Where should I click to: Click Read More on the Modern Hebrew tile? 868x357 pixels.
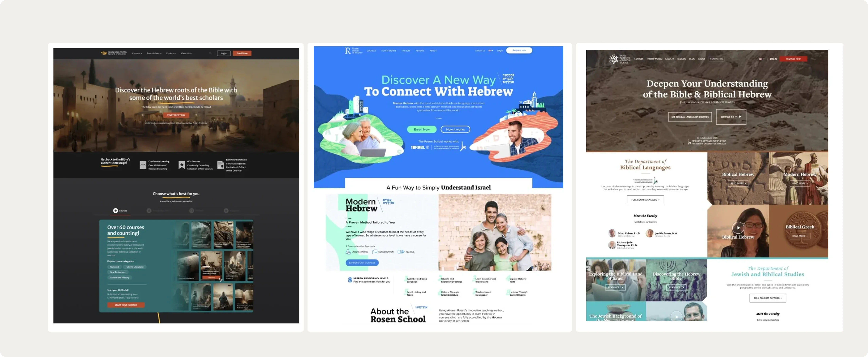point(800,183)
